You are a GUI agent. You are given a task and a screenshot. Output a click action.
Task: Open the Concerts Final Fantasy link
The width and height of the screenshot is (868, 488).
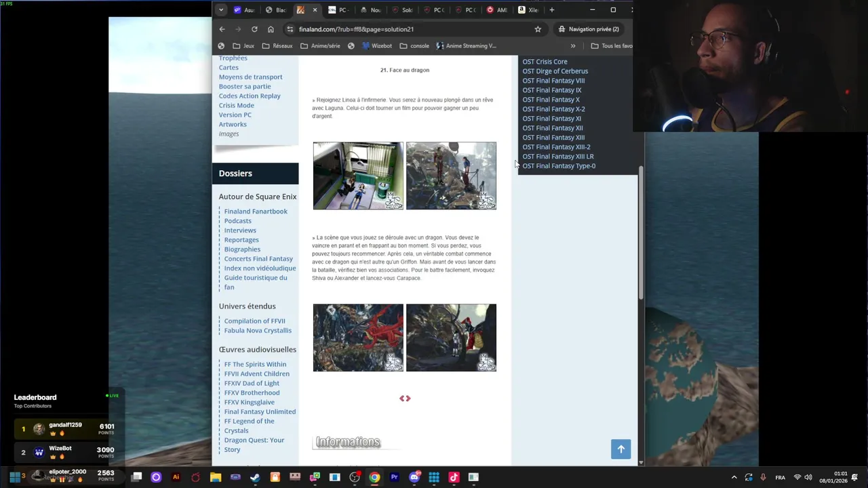[258, 259]
